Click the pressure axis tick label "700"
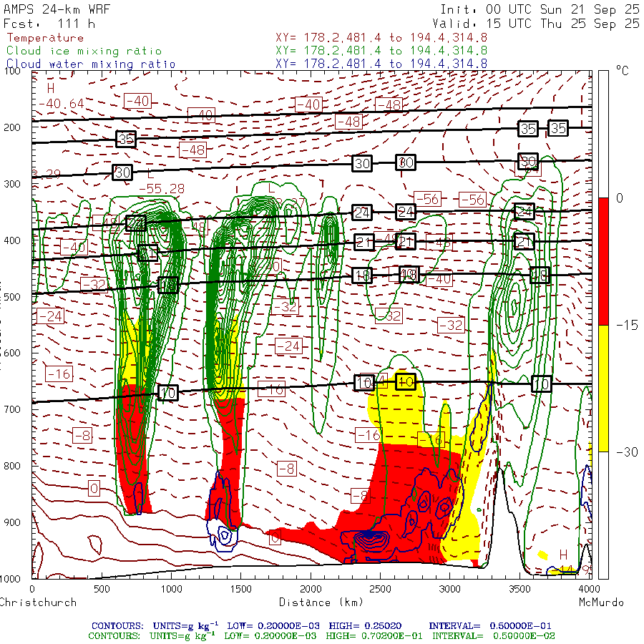 coord(12,409)
